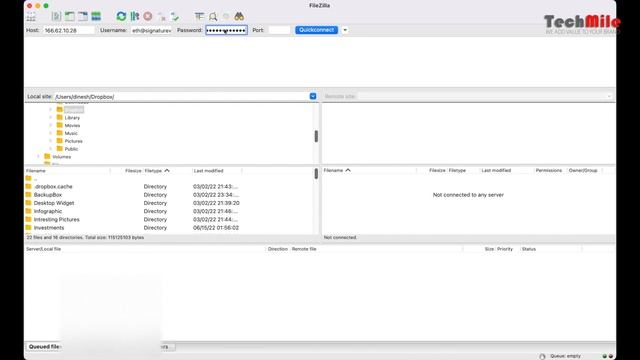Select the Intresting Pictures folder row
Screen dimensions: 640x360
[x=169, y=219]
